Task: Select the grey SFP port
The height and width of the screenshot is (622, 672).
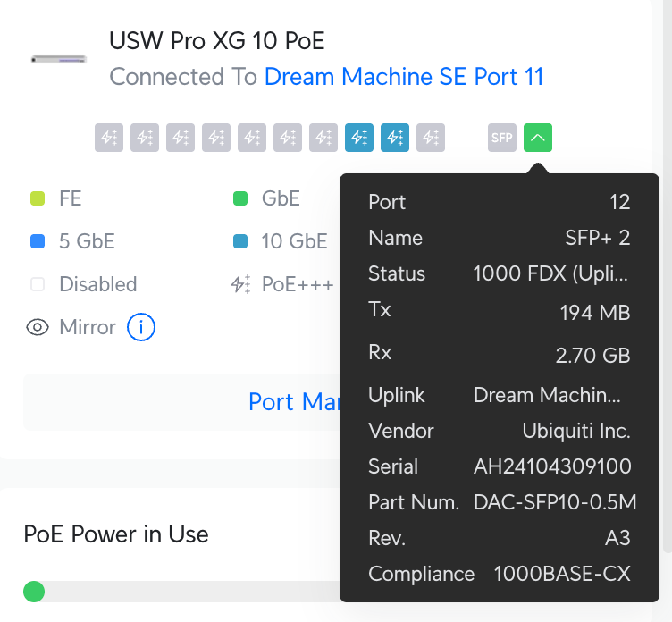Action: 502,138
